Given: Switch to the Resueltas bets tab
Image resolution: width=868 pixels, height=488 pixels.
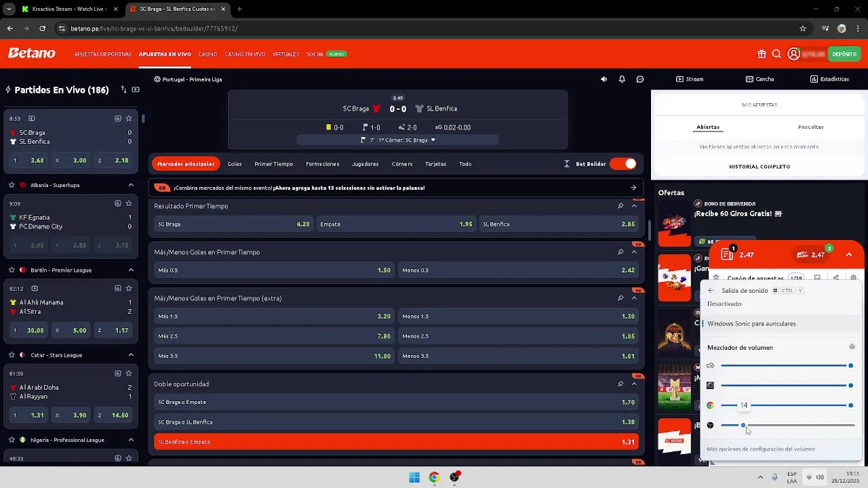Looking at the screenshot, I should tap(810, 127).
